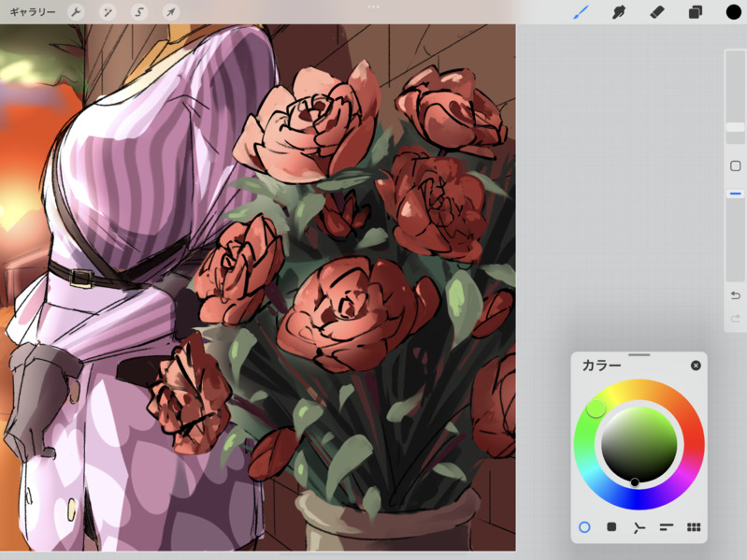The width and height of the screenshot is (747, 560).
Task: Select the Brush tool
Action: 581,12
